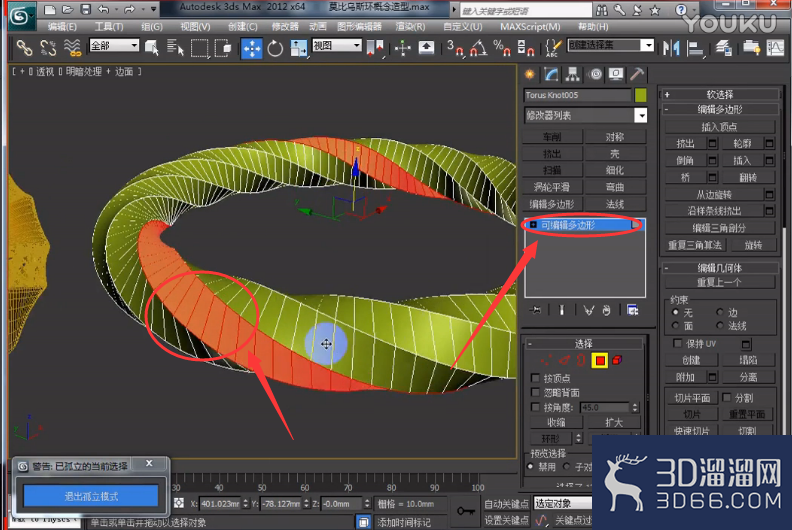Click the object color swatch
792x530 pixels.
640,95
